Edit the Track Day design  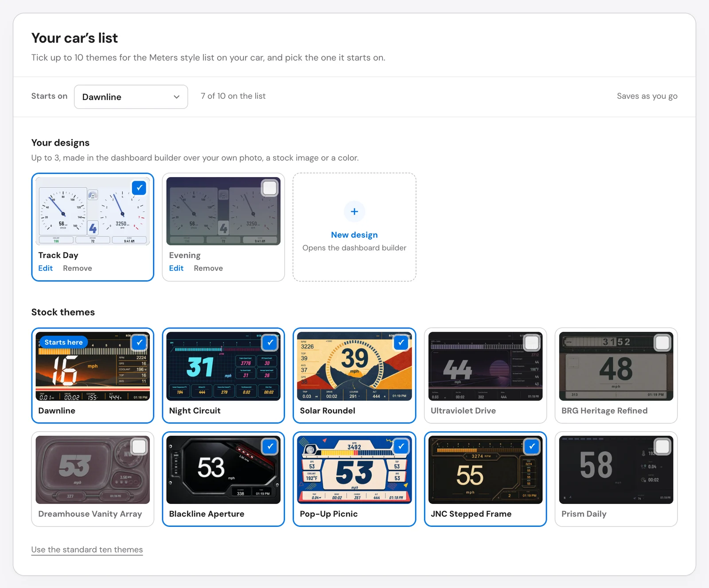tap(45, 268)
